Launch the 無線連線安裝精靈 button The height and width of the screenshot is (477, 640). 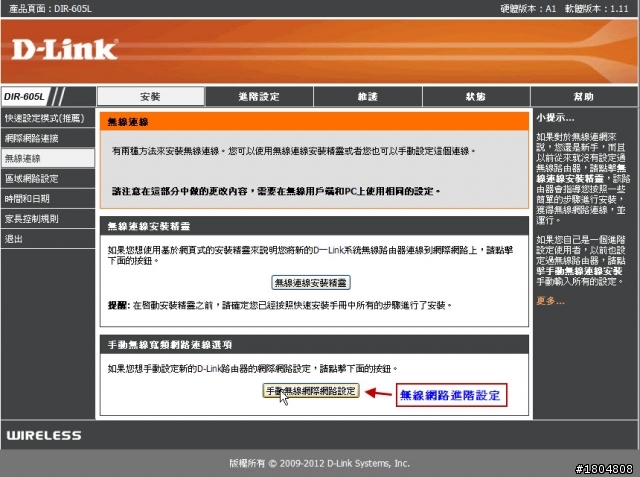(311, 282)
